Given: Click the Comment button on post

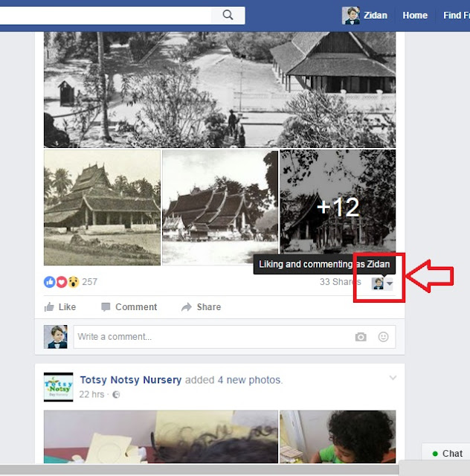Looking at the screenshot, I should tap(129, 307).
